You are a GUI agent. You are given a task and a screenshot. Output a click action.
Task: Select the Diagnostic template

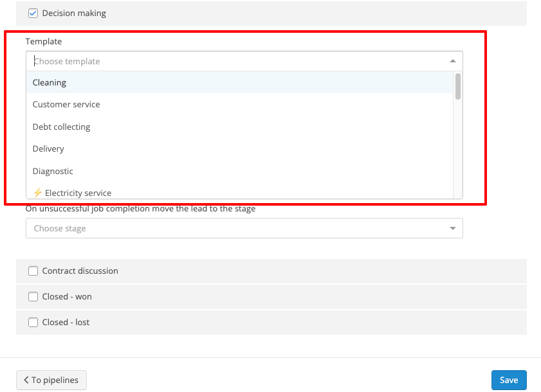coord(239,172)
